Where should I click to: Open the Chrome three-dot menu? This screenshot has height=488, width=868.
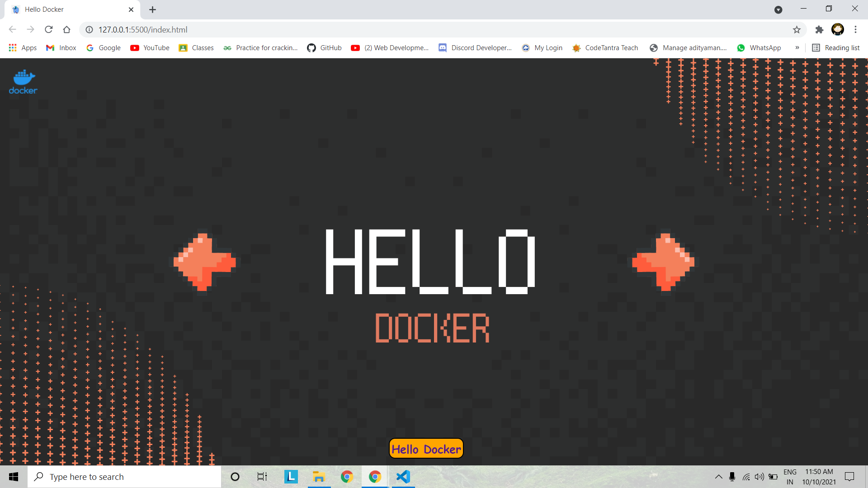pyautogui.click(x=855, y=30)
